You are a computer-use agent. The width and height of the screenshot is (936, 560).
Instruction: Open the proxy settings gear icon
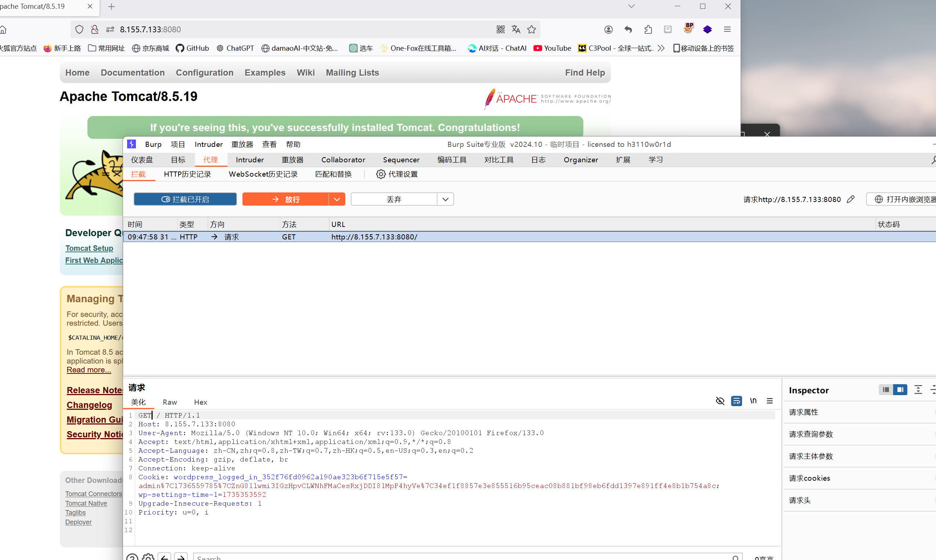pyautogui.click(x=381, y=174)
